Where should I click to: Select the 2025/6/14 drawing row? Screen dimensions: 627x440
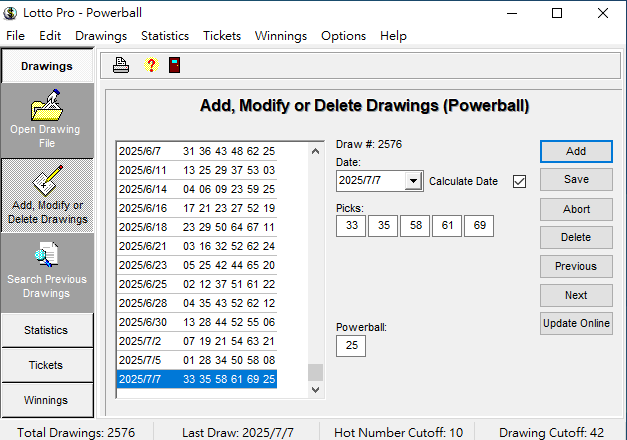(x=197, y=189)
